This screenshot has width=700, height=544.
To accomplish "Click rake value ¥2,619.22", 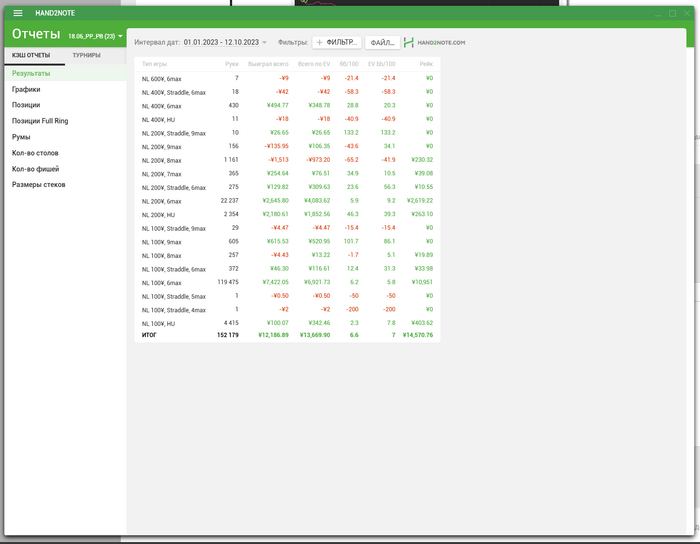I will pyautogui.click(x=420, y=200).
